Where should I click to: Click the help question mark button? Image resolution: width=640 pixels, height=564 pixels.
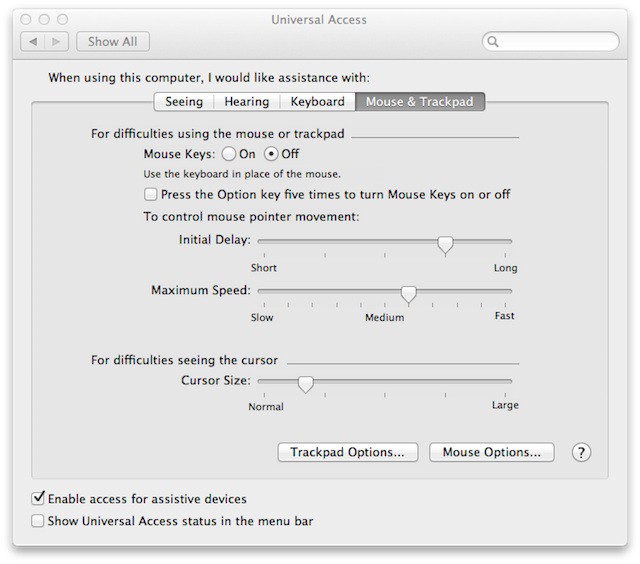pyautogui.click(x=581, y=453)
